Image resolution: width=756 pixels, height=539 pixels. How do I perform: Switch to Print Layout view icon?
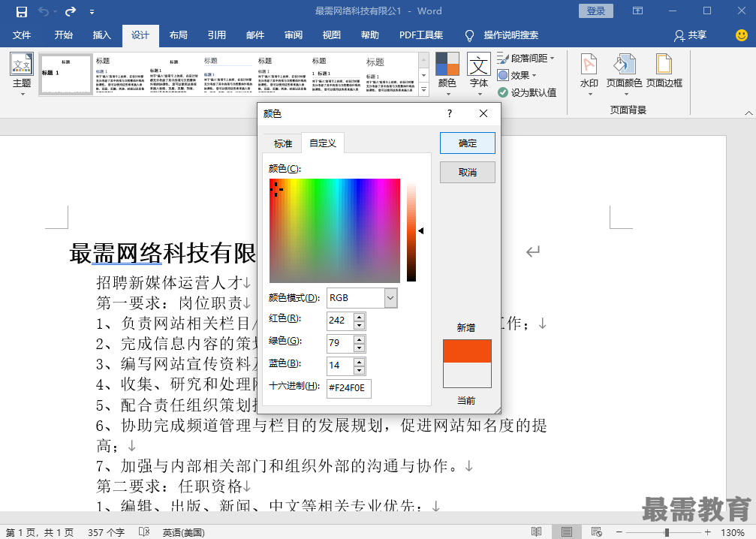click(567, 531)
